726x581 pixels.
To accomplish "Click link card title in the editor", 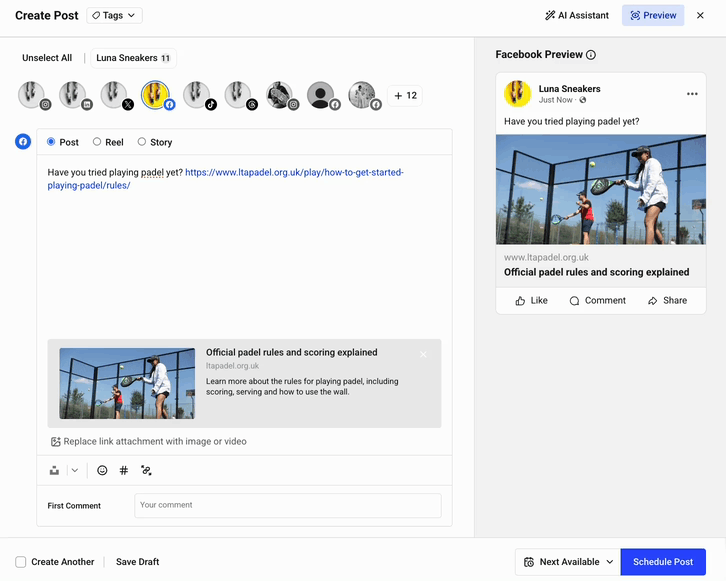I will click(292, 352).
